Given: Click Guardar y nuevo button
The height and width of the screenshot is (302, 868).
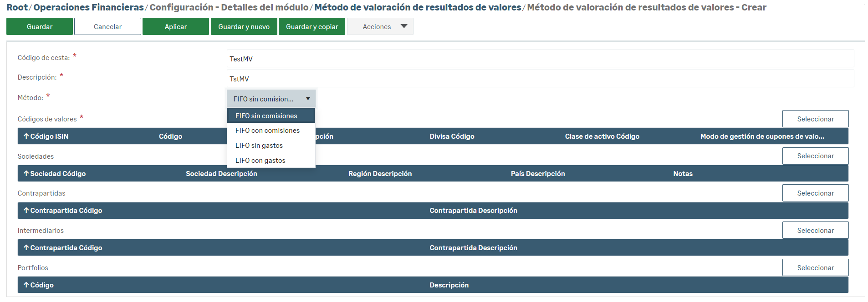Looking at the screenshot, I should [x=244, y=27].
